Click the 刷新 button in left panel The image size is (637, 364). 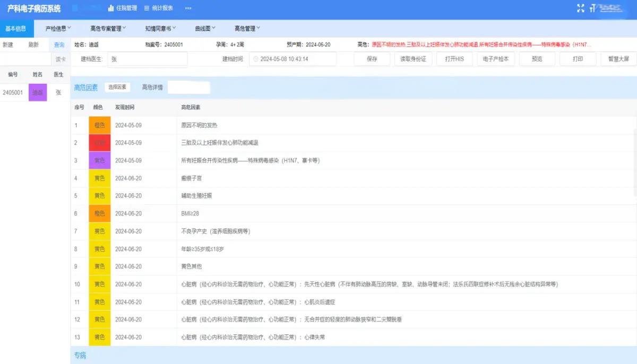(33, 45)
